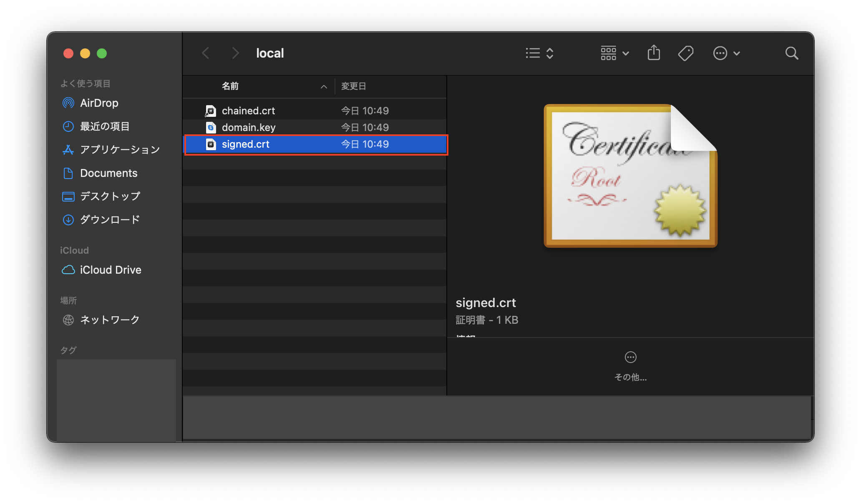Click the 今日 10:49 date of domain.key

point(365,127)
